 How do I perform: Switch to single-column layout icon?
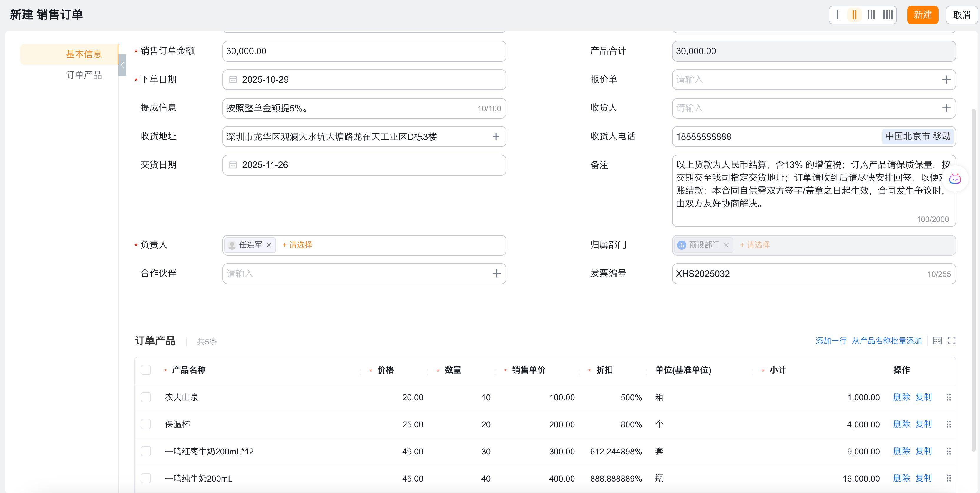(838, 15)
